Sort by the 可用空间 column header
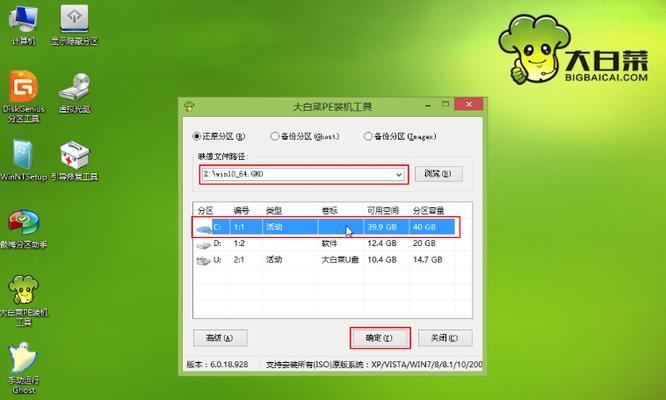666x400 pixels. (x=383, y=211)
